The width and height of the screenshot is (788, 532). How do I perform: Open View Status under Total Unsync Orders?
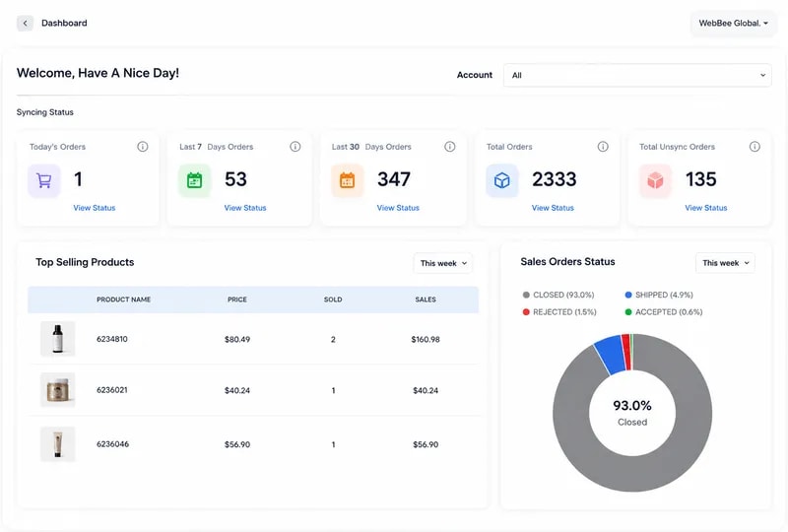(706, 208)
